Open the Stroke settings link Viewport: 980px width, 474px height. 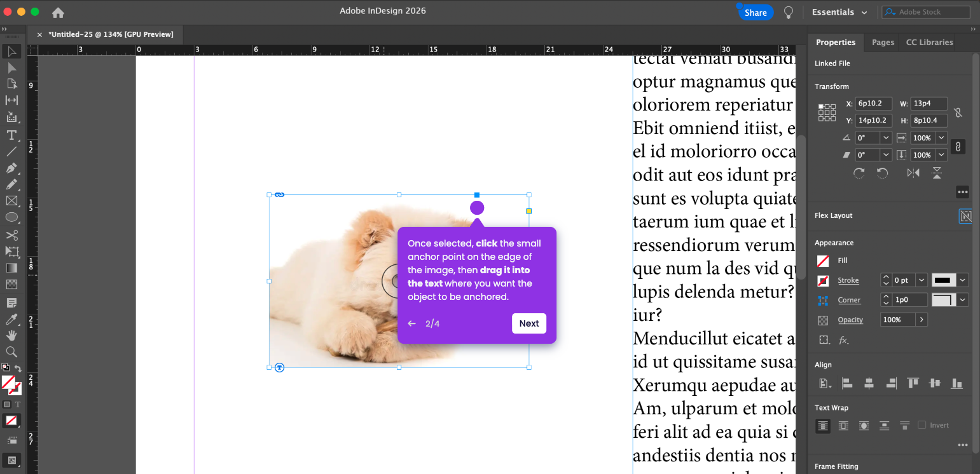click(x=848, y=280)
